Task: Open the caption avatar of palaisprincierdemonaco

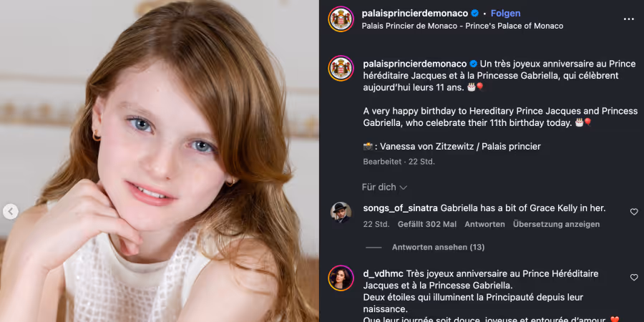Action: pos(341,68)
